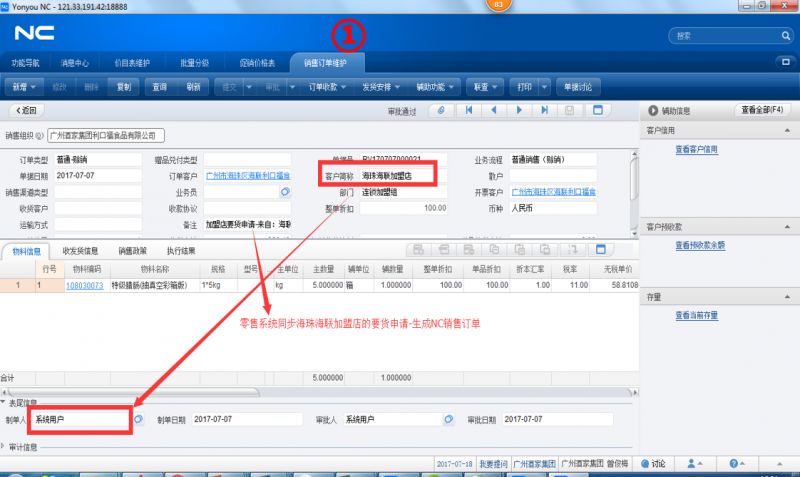This screenshot has width=800, height=477.
Task: Go to the next record arrow
Action: 519,110
